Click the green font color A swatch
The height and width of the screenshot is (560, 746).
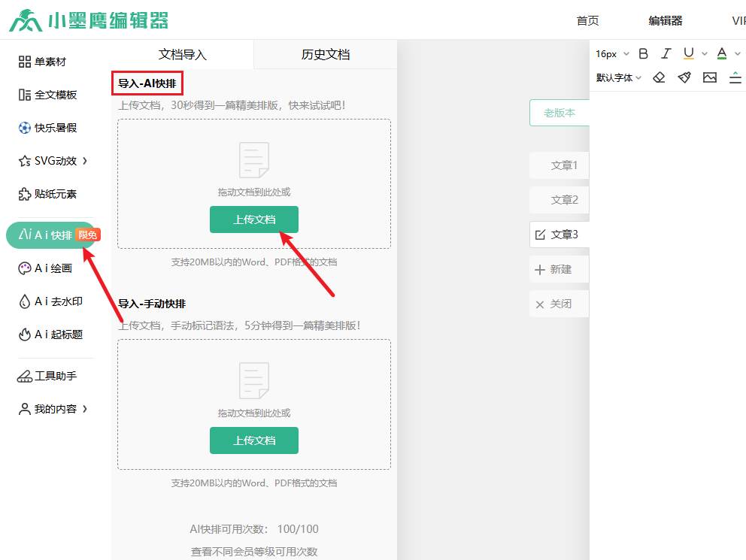click(x=722, y=53)
